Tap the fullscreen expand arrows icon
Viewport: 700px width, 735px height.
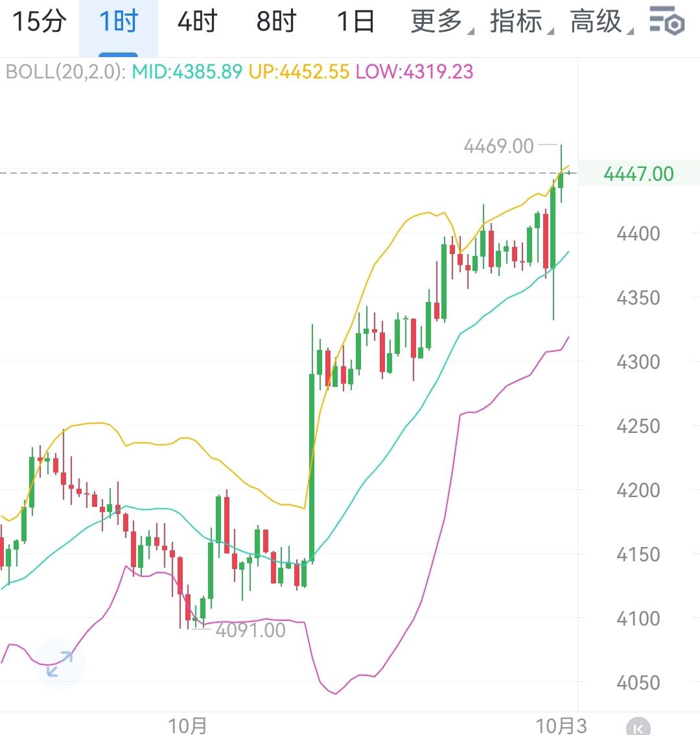coord(60,664)
